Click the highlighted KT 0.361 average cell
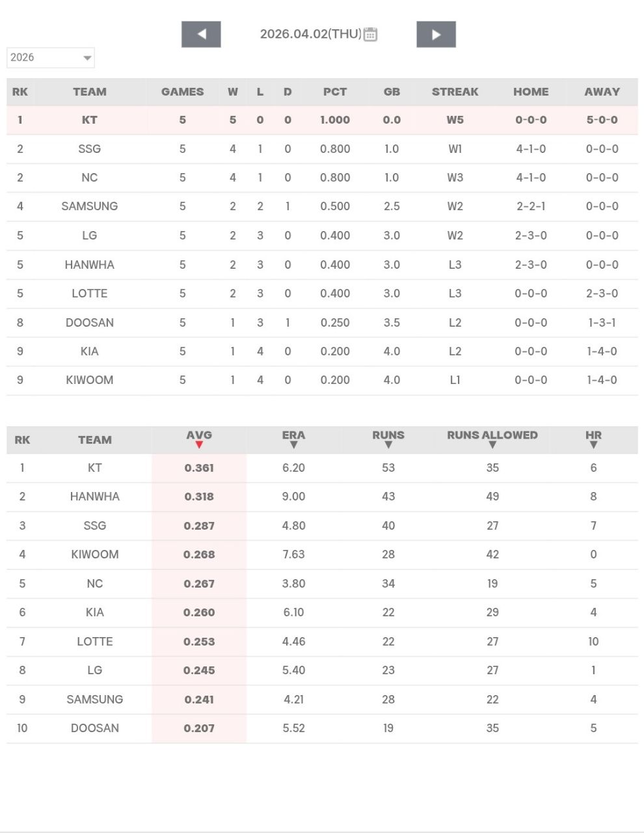The image size is (644, 833). pyautogui.click(x=199, y=468)
